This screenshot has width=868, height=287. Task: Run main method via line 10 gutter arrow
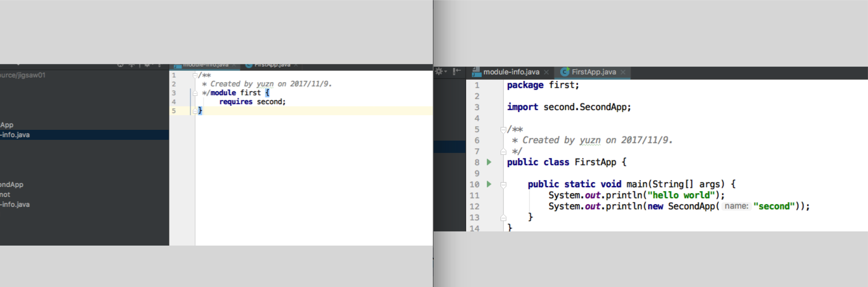(489, 184)
